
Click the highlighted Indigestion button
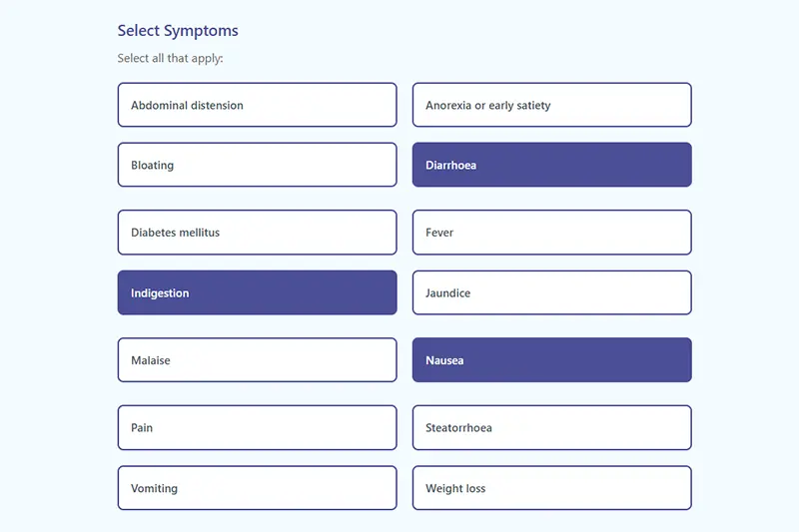point(257,293)
